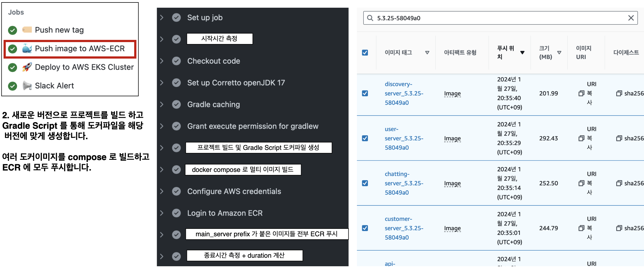
Task: Sort by 이미지 태그 column arrow
Action: point(427,53)
